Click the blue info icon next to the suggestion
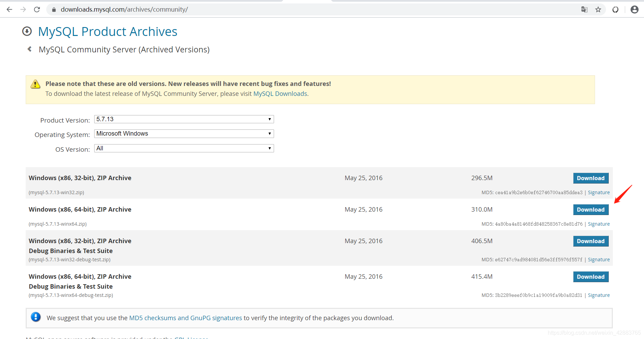 [36, 317]
